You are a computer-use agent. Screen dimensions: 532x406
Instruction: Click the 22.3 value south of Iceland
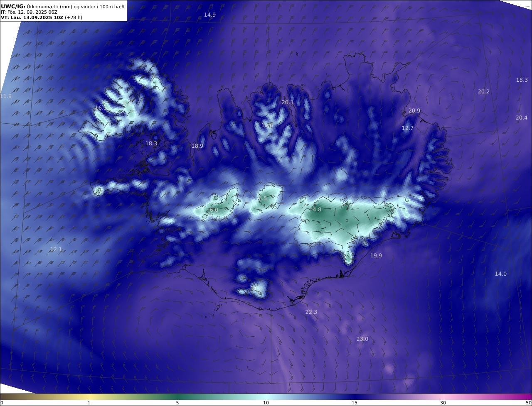[x=311, y=312]
